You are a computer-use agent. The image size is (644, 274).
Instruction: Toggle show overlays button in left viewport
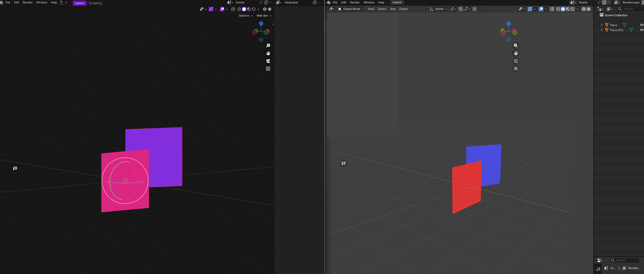(222, 9)
